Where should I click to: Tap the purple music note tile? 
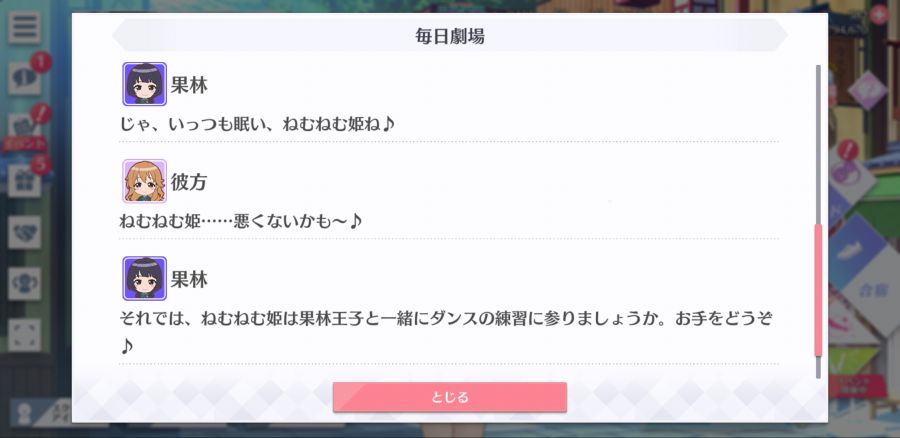point(849,174)
